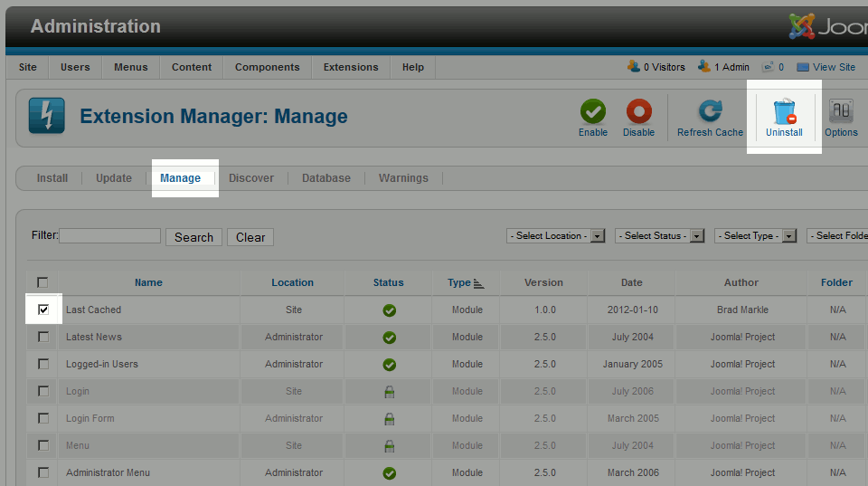Click the red Disable toolbar icon

tap(638, 111)
